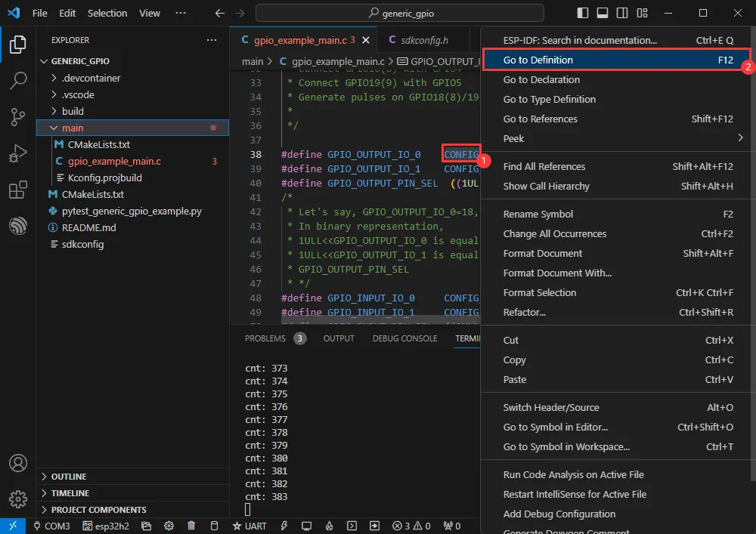Screen dimensions: 756x534
Task: Click the flash lightning bolt icon
Action: tap(284, 526)
